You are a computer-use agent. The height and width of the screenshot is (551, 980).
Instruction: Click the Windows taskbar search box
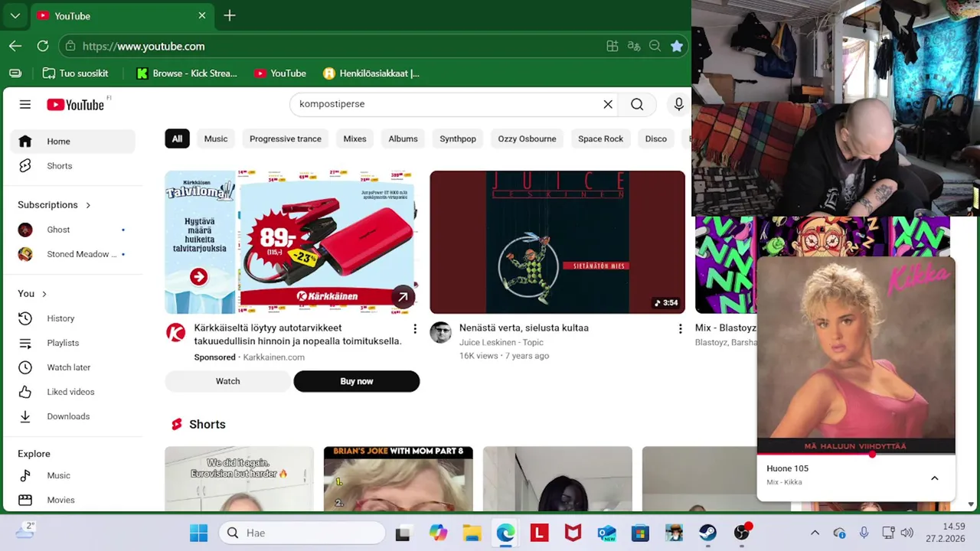tap(302, 533)
